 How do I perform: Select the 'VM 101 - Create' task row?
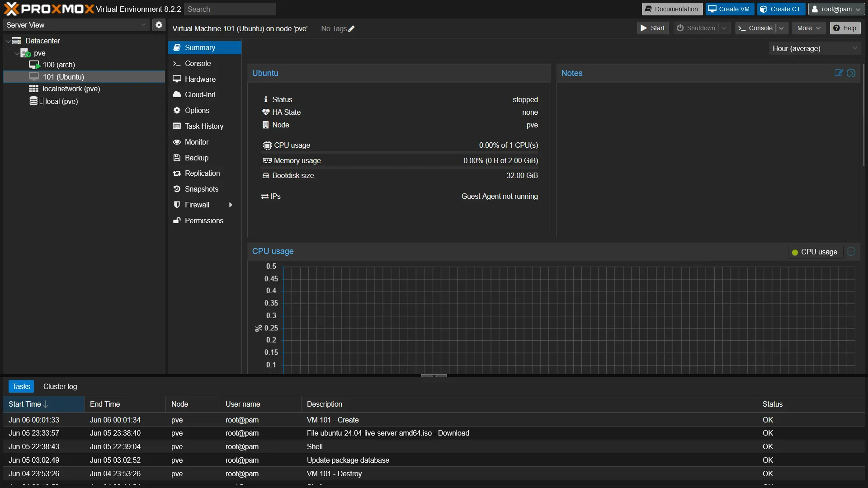(x=434, y=420)
